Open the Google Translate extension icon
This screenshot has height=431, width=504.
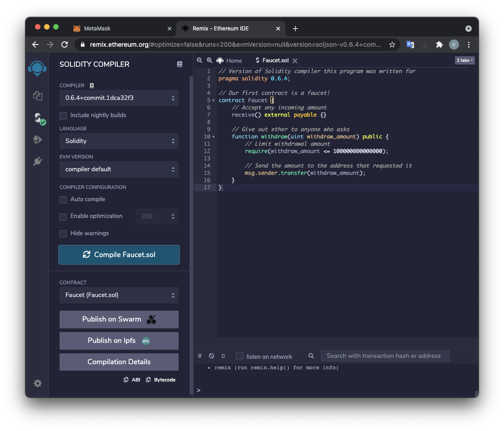(x=410, y=45)
